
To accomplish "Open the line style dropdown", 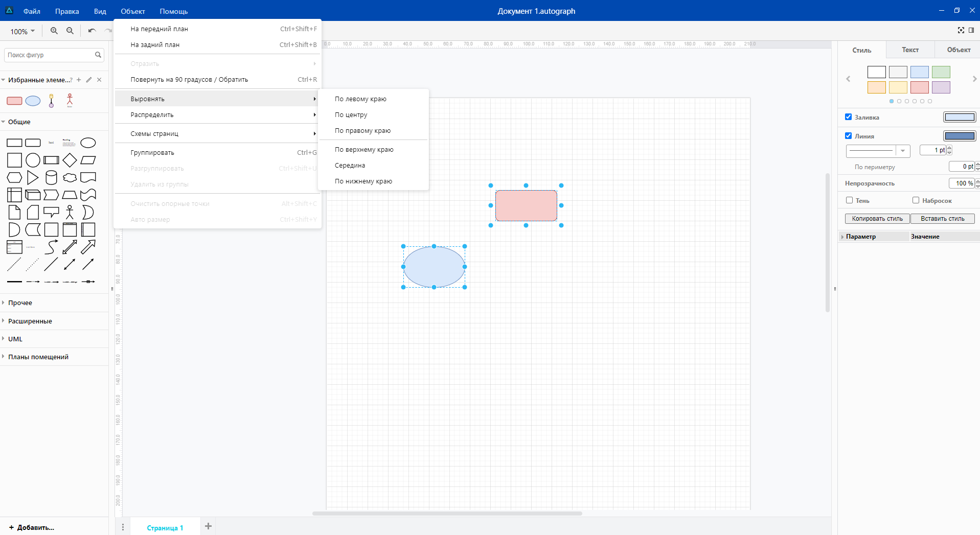I will pos(903,151).
